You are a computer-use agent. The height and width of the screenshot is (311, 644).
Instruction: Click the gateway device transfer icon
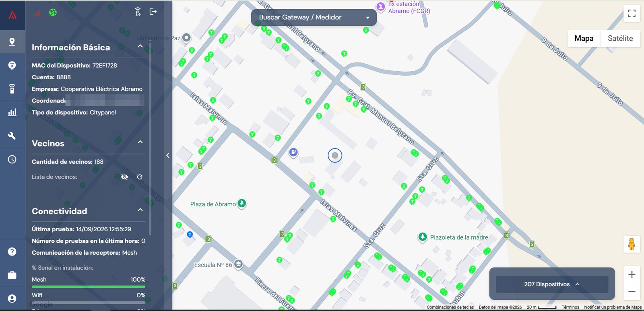tap(138, 12)
